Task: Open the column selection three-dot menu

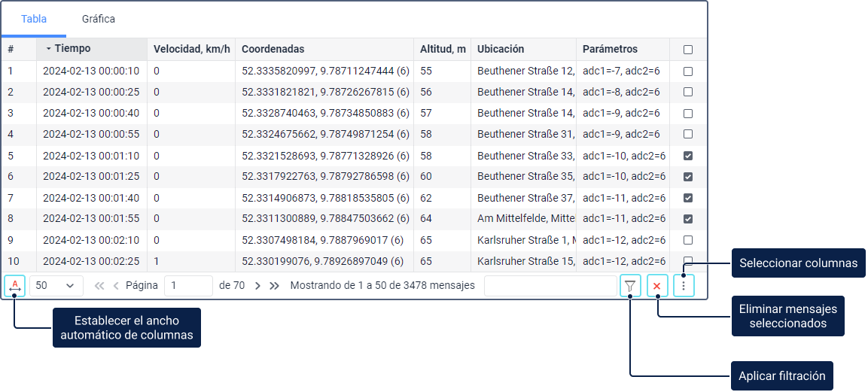Action: [x=684, y=286]
